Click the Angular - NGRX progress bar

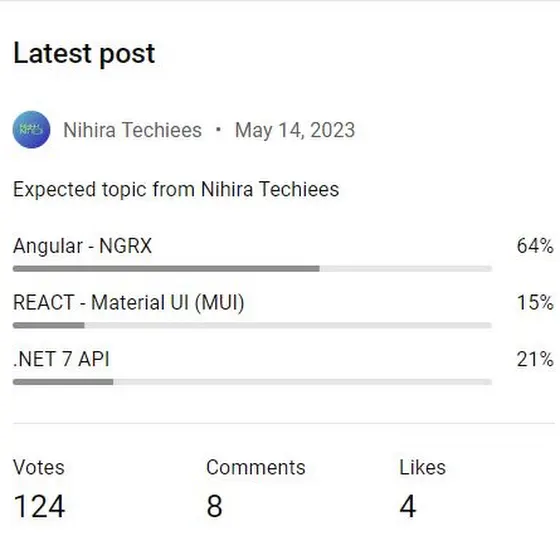pyautogui.click(x=252, y=269)
